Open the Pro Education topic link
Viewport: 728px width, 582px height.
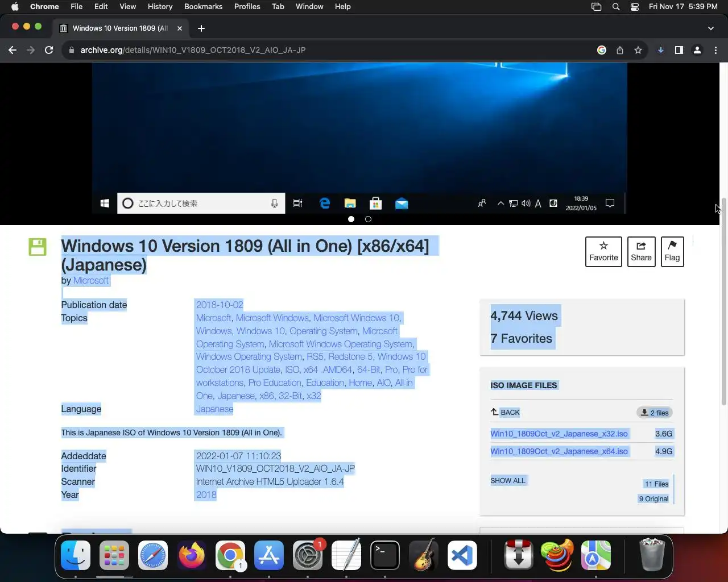[275, 383]
